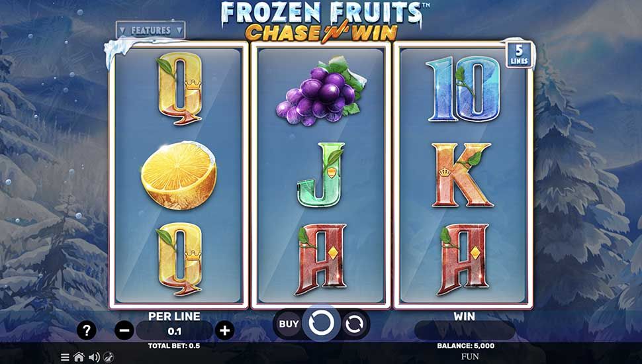Click the green J symbol

[322, 175]
